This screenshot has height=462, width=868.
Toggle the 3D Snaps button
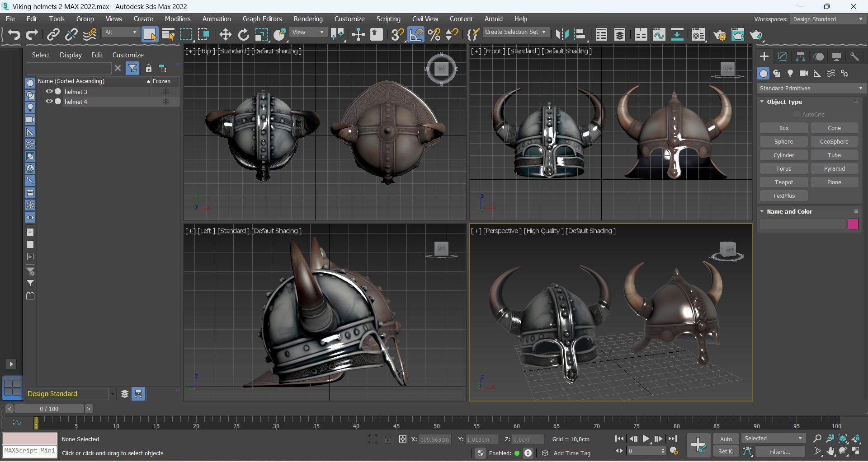pos(397,34)
